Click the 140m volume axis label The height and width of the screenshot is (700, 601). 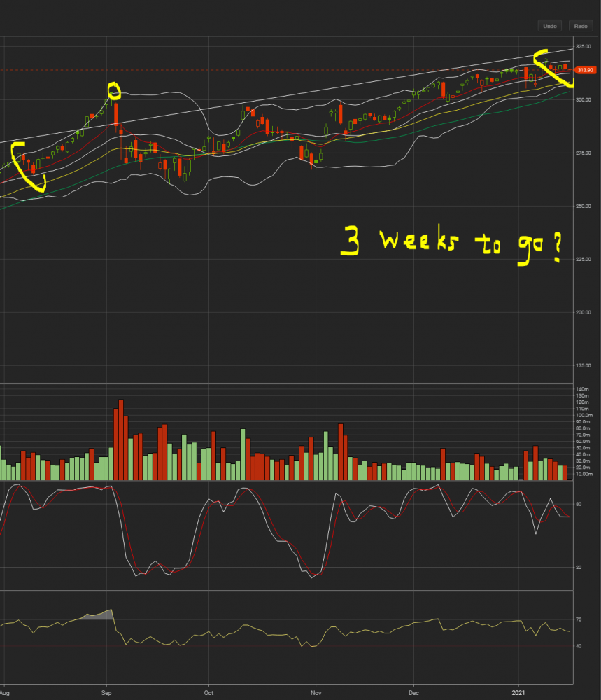pos(582,389)
